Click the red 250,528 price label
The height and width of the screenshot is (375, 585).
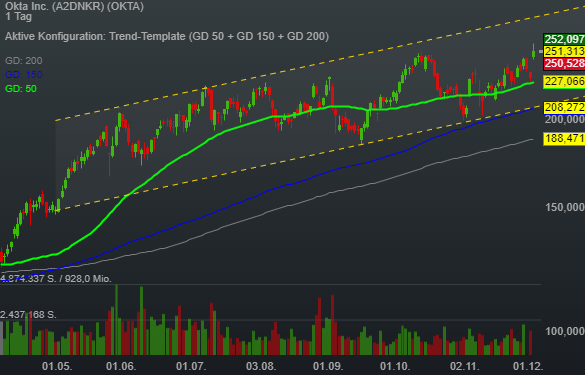click(564, 63)
